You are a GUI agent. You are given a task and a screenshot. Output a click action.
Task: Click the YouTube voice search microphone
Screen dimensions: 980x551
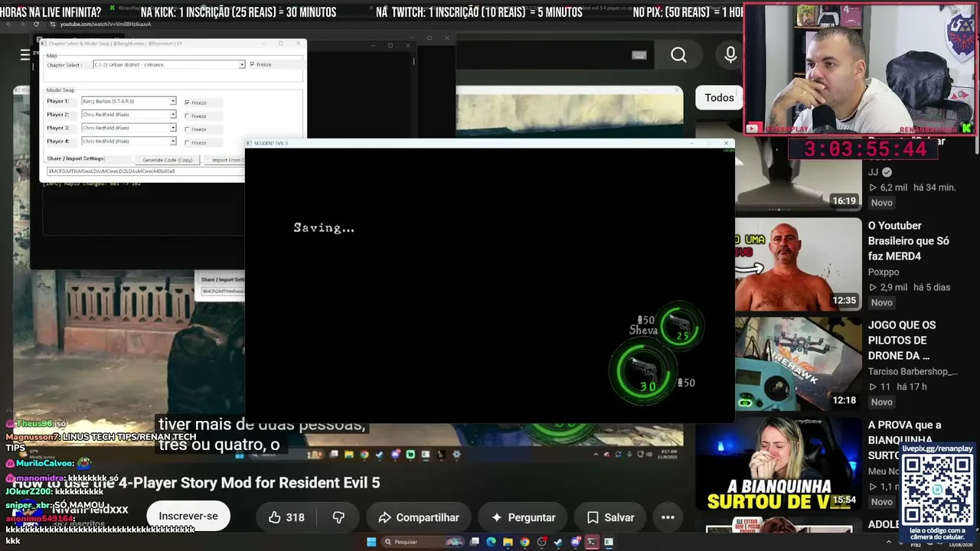click(730, 55)
